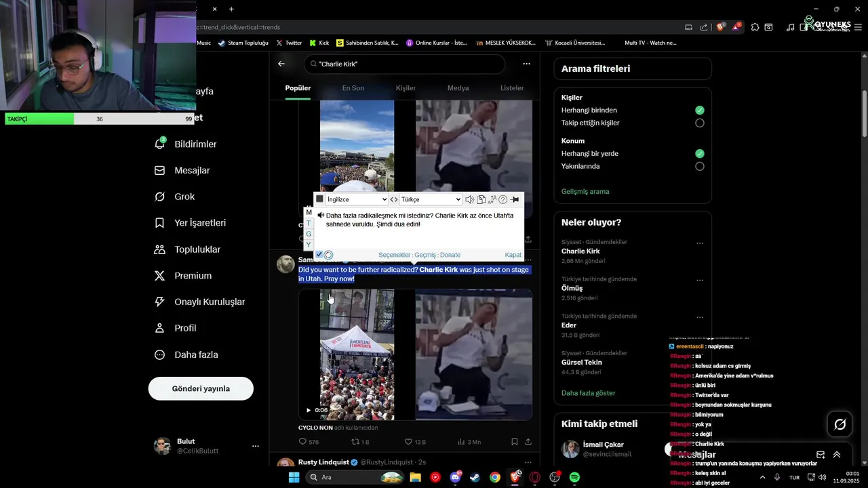The height and width of the screenshot is (488, 868).
Task: Toggle the checkbox at translator popup bottom-left
Action: 319,255
